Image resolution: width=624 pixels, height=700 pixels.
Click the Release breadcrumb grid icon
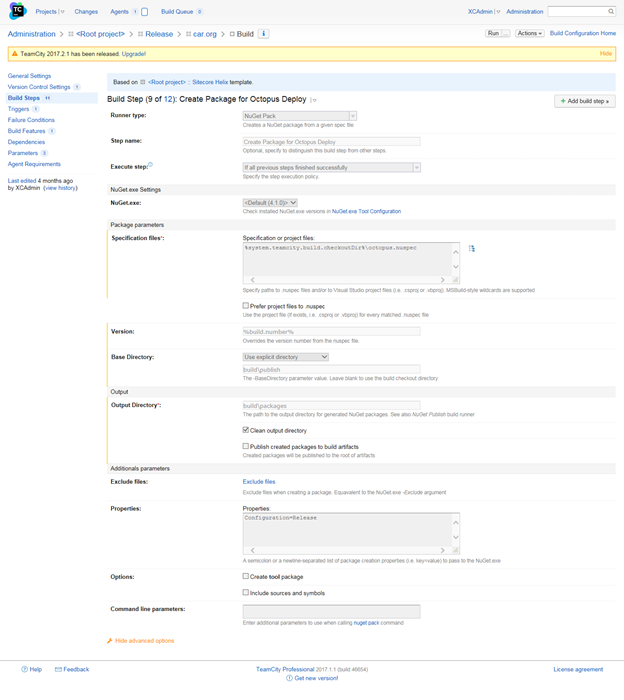click(x=140, y=34)
